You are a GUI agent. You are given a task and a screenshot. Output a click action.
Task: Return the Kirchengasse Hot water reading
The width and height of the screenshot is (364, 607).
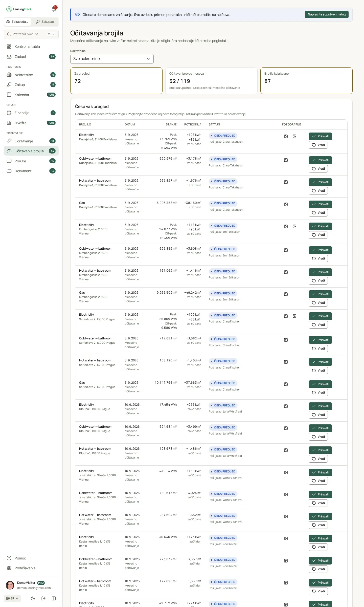point(318,280)
